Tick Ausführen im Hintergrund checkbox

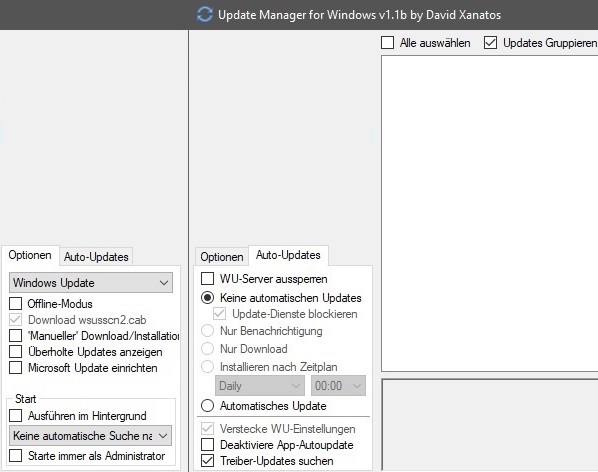[16, 415]
